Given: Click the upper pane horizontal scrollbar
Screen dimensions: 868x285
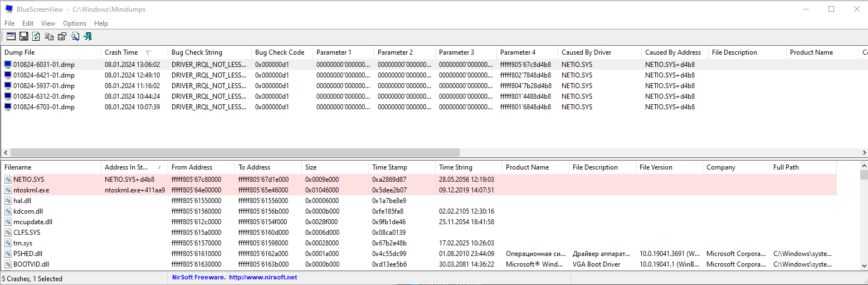Looking at the screenshot, I should click(x=234, y=152).
